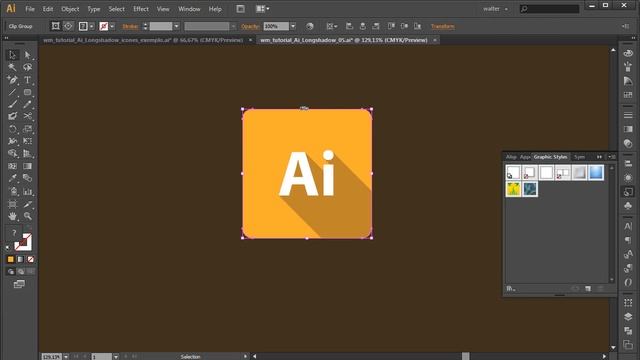The image size is (640, 360).
Task: Toggle Edit Clipping Path button
Action: click(x=56, y=26)
